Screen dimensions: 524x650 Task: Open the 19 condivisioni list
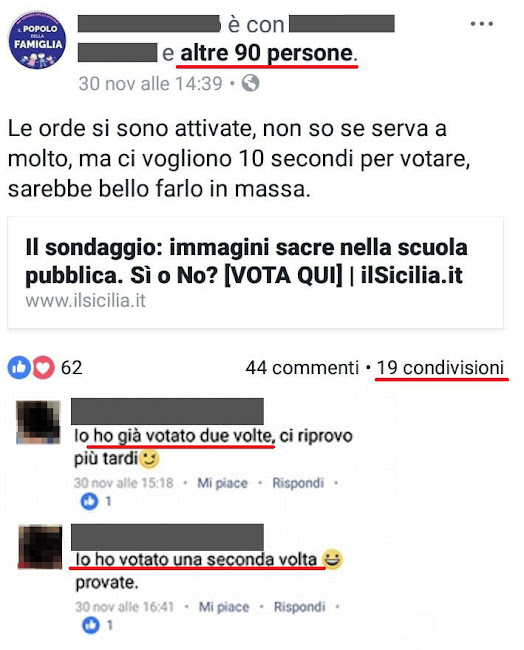(440, 368)
